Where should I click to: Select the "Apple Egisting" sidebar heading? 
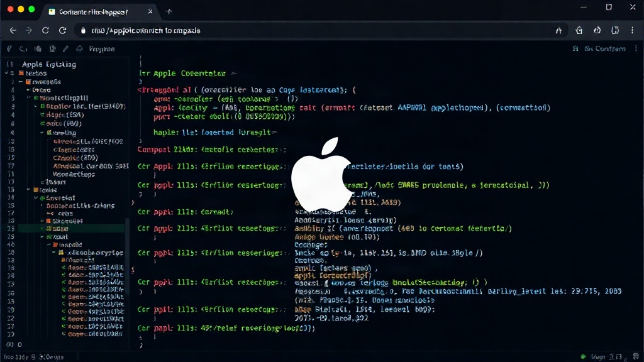(x=49, y=64)
